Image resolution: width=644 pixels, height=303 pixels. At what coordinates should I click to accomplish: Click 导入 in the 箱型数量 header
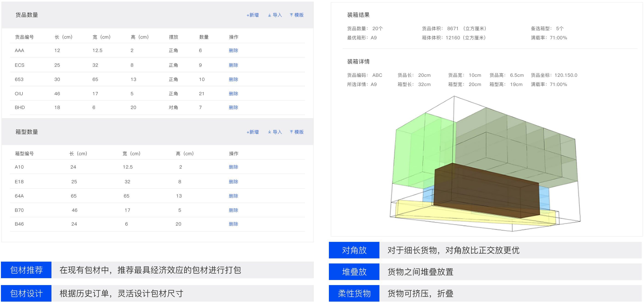click(x=275, y=132)
